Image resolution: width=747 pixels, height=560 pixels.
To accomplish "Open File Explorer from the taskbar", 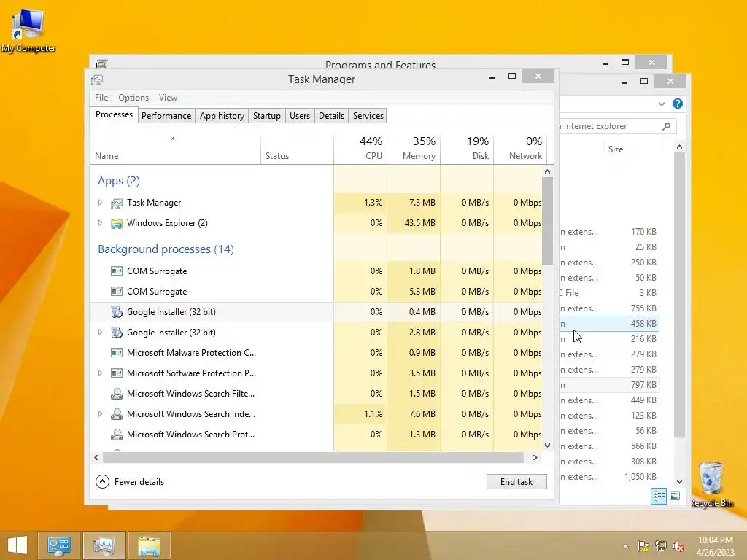I will 149,545.
